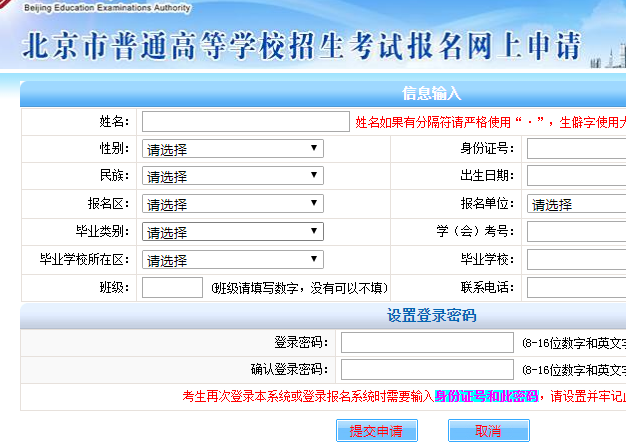Viewport: 626px width, 447px height.
Task: Click the 北京市普通高等学校招生考试报名网上申请 banner title
Action: pyautogui.click(x=301, y=46)
